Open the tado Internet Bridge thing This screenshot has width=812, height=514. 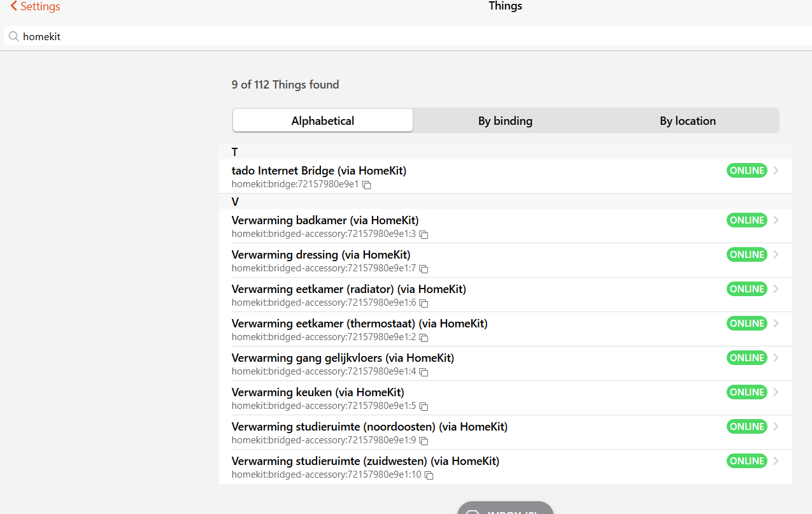point(506,176)
